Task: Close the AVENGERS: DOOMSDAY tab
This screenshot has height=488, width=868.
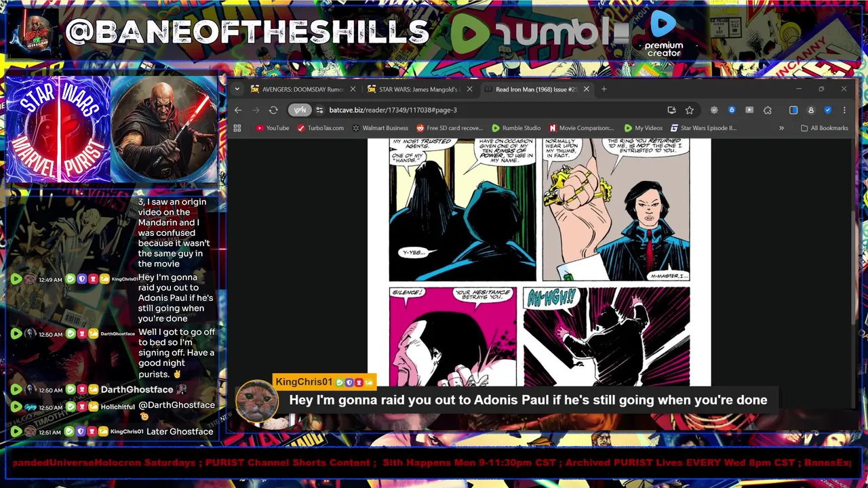Action: [353, 89]
